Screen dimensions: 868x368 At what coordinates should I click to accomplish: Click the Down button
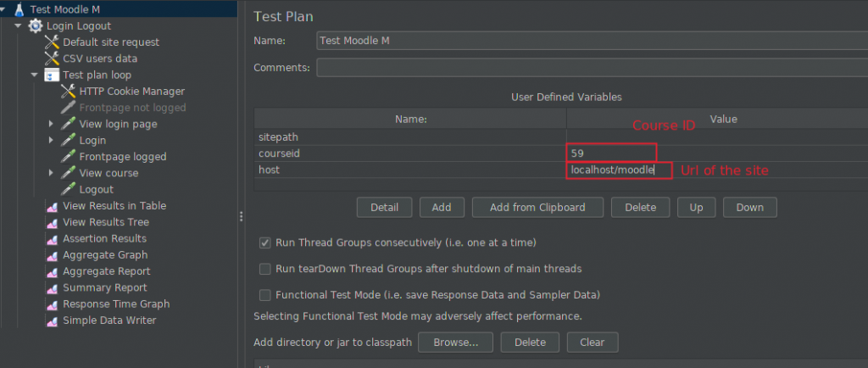[x=749, y=208]
